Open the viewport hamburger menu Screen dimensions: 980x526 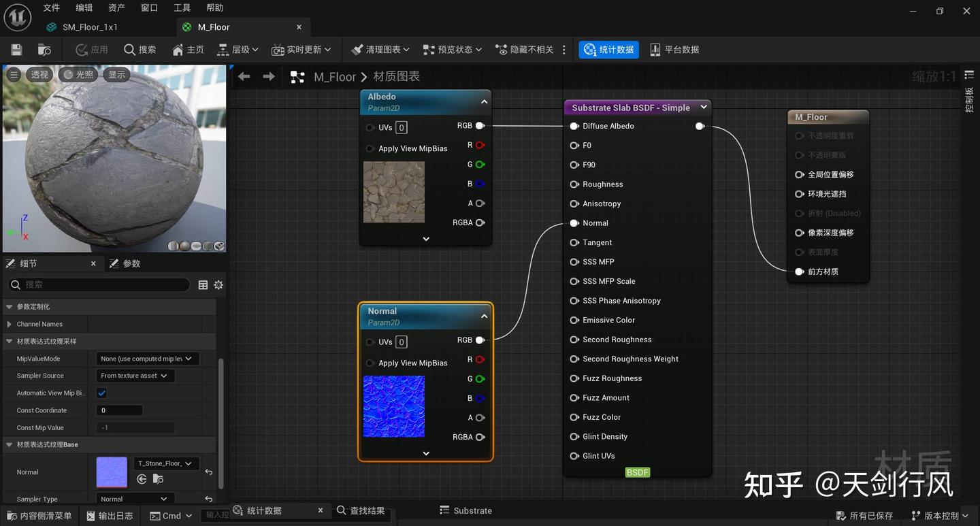tap(14, 75)
